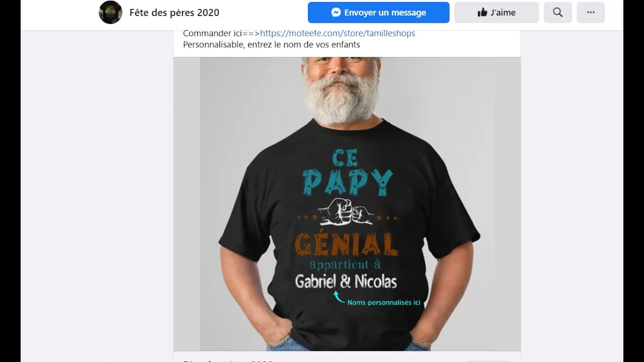This screenshot has height=362, width=644.
Task: Click the fist bump graphic on the shirt
Action: click(347, 211)
